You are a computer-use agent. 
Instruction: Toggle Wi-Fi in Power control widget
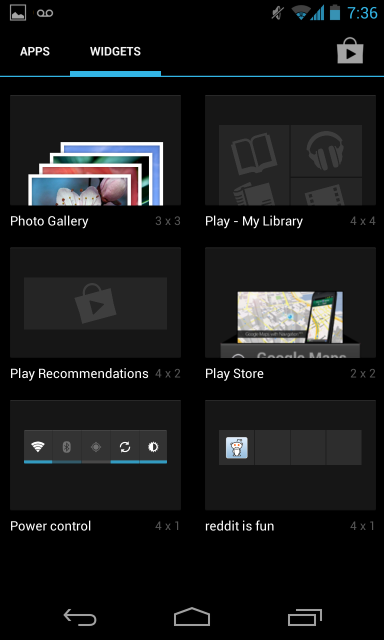38,447
